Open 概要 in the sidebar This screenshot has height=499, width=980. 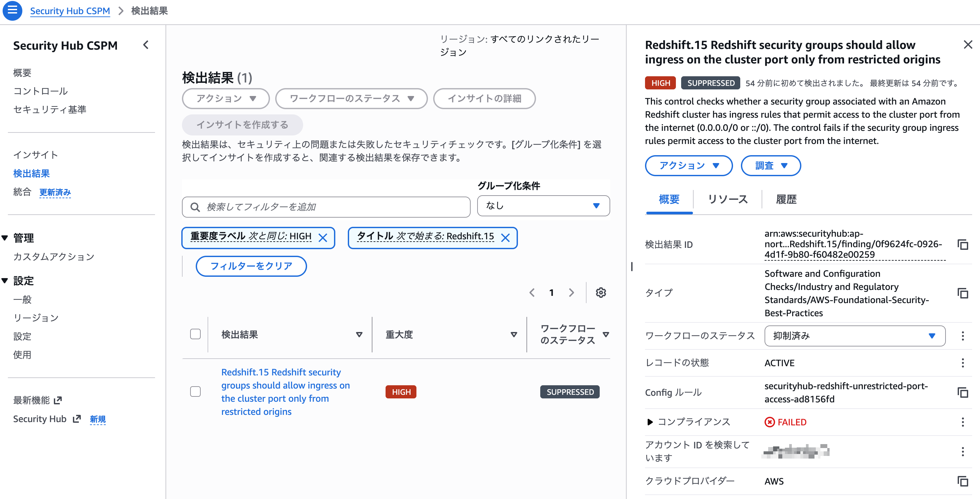[x=22, y=73]
